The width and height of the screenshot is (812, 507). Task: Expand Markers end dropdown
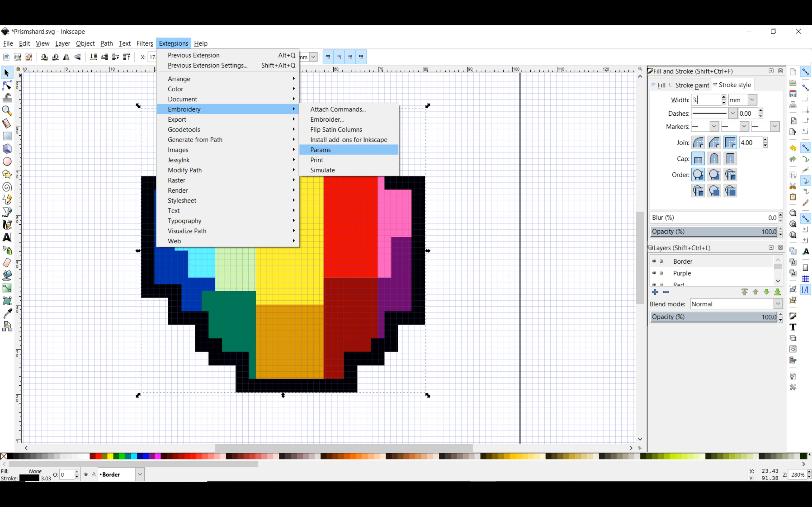(x=774, y=127)
